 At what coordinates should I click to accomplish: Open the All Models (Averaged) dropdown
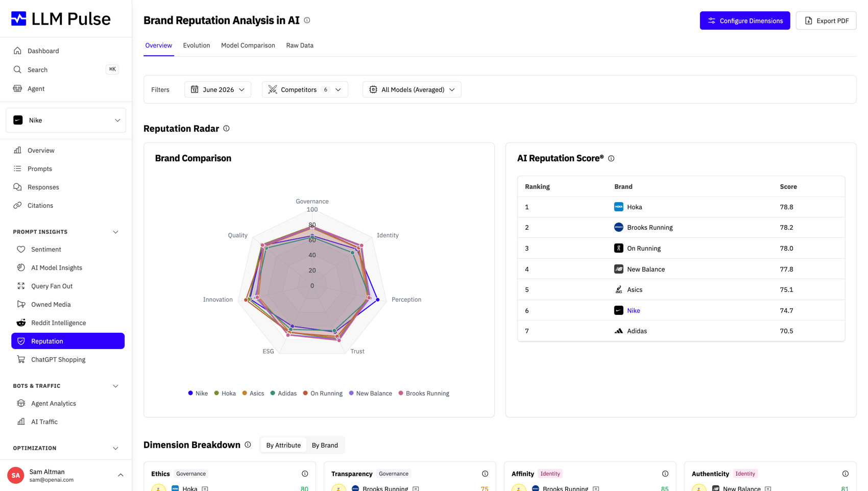[x=412, y=90]
